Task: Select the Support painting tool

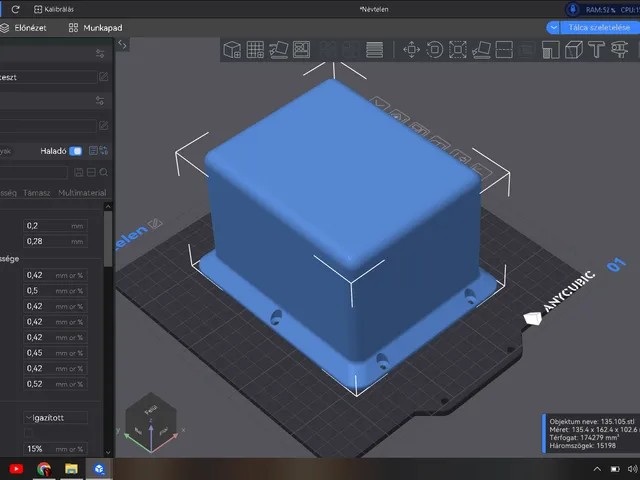Action: click(551, 50)
